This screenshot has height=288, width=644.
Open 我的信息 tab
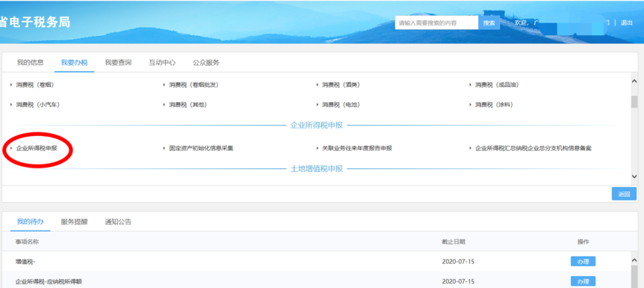click(x=30, y=63)
